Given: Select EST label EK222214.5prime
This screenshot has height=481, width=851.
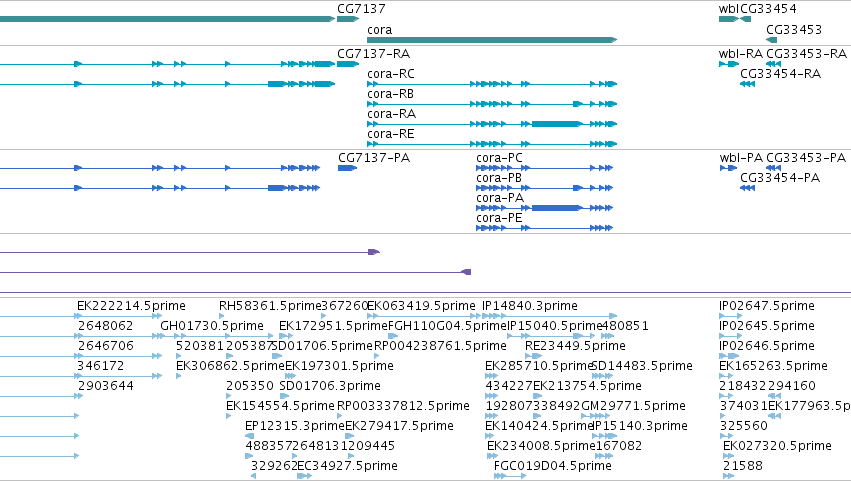Looking at the screenshot, I should [x=131, y=306].
